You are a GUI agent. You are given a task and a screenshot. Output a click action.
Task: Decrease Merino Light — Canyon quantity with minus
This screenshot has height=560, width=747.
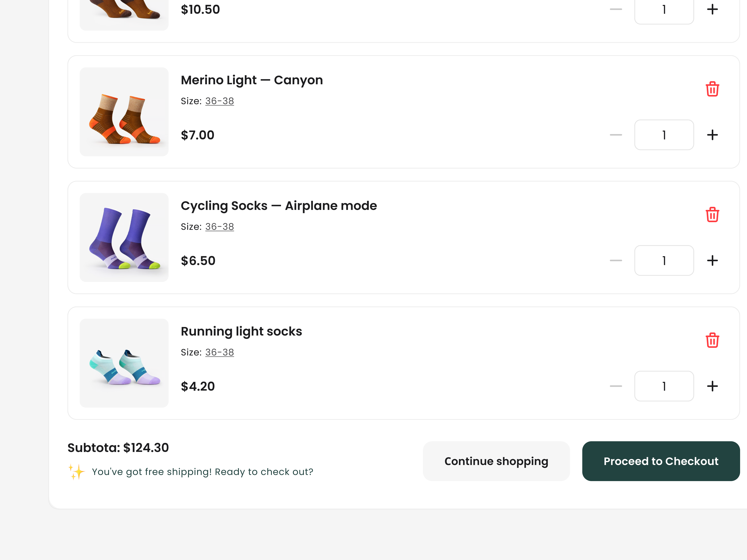pyautogui.click(x=616, y=135)
